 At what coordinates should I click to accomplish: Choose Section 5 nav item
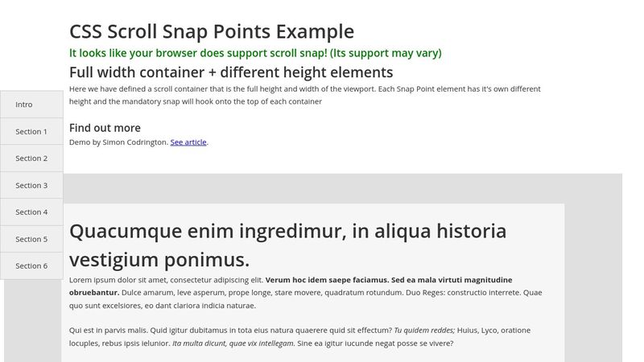(31, 239)
